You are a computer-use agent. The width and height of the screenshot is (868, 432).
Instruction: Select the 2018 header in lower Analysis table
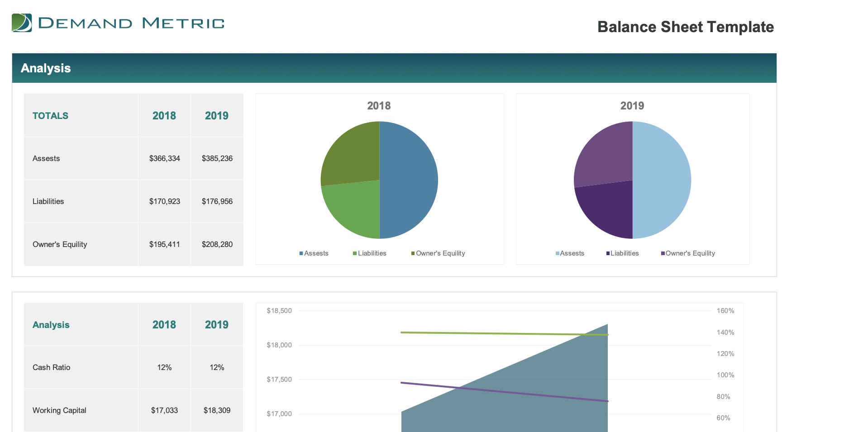coord(164,324)
